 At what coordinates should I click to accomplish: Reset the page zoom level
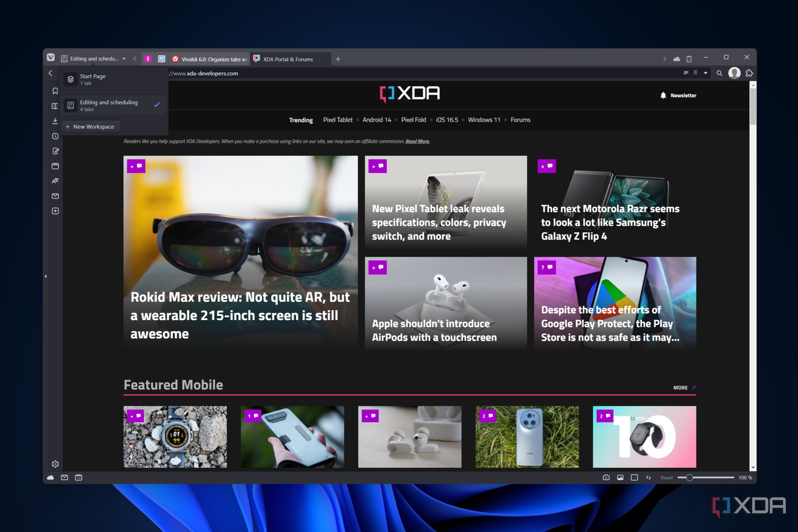[666, 477]
